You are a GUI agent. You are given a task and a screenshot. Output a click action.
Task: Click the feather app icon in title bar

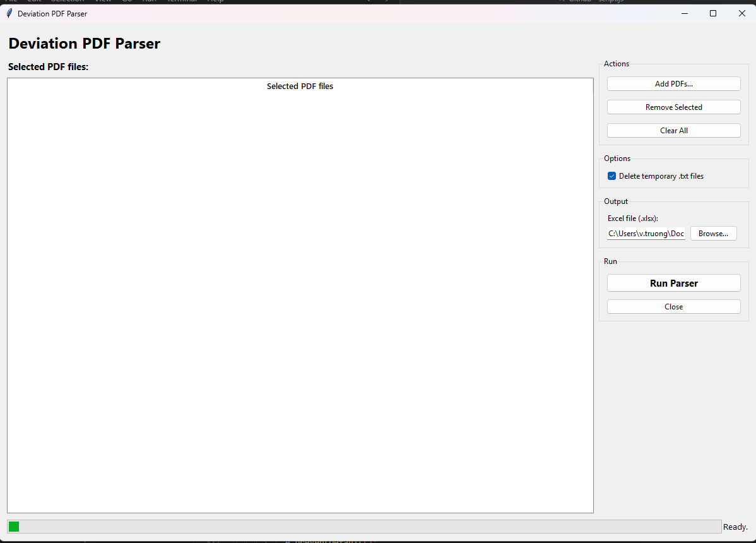click(x=9, y=13)
